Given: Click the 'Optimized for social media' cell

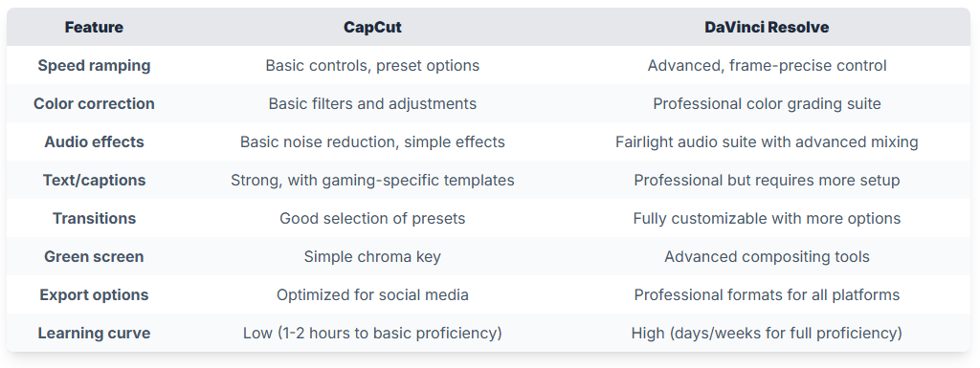Looking at the screenshot, I should 372,295.
